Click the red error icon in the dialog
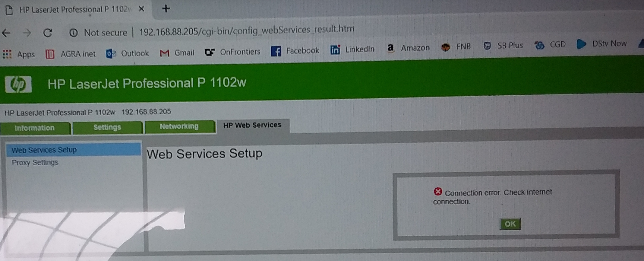This screenshot has width=644, height=261. 438,191
